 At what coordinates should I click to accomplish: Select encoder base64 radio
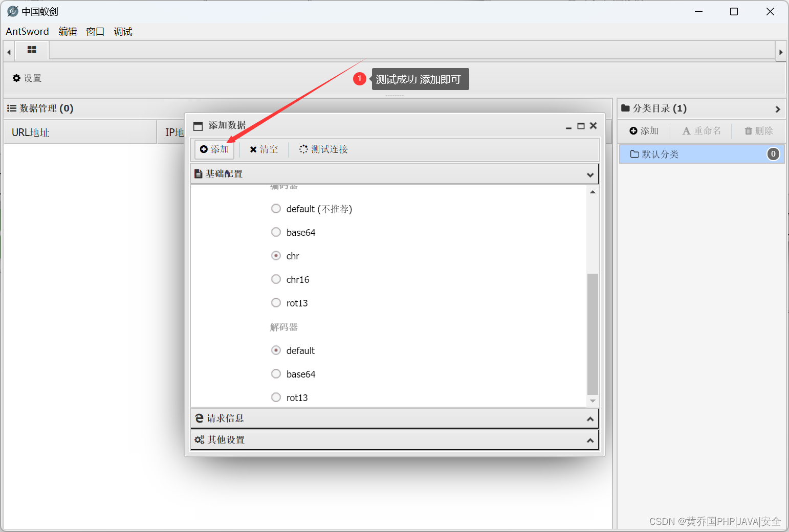276,232
